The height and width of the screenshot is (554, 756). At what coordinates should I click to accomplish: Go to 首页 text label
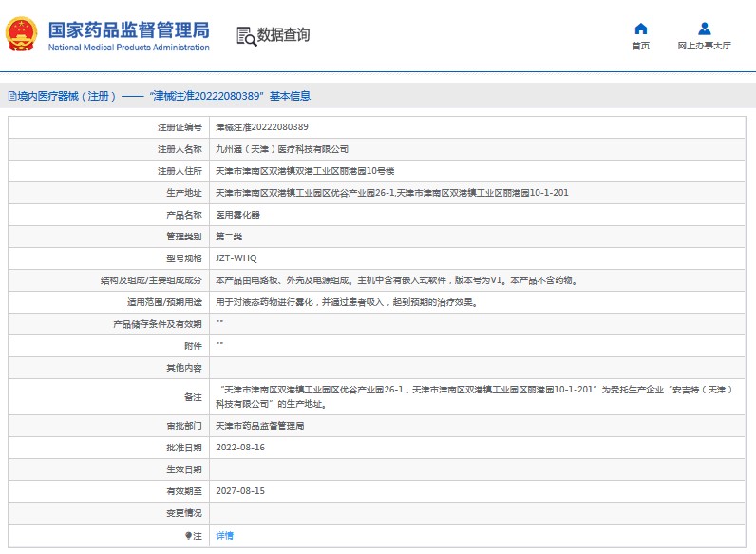pyautogui.click(x=640, y=46)
